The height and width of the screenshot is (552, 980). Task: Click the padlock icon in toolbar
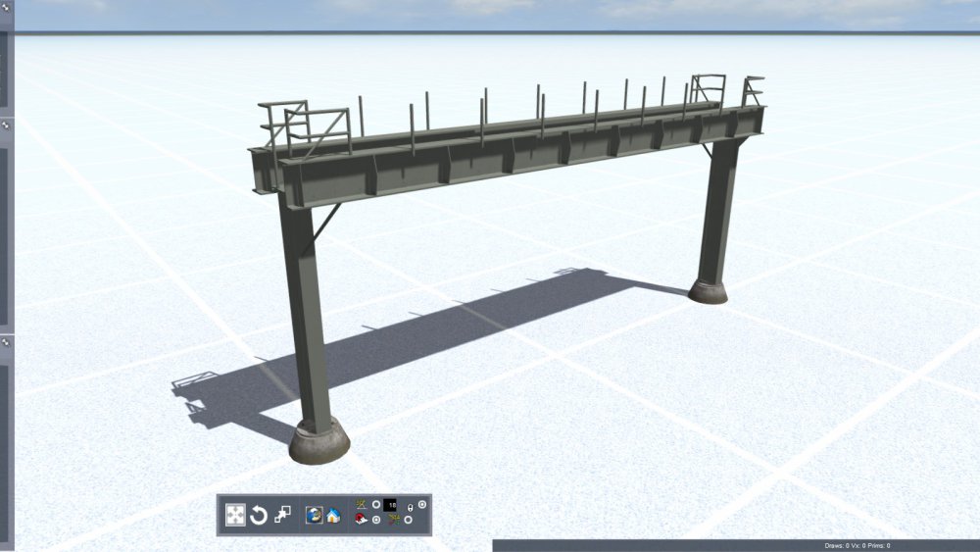click(x=410, y=508)
